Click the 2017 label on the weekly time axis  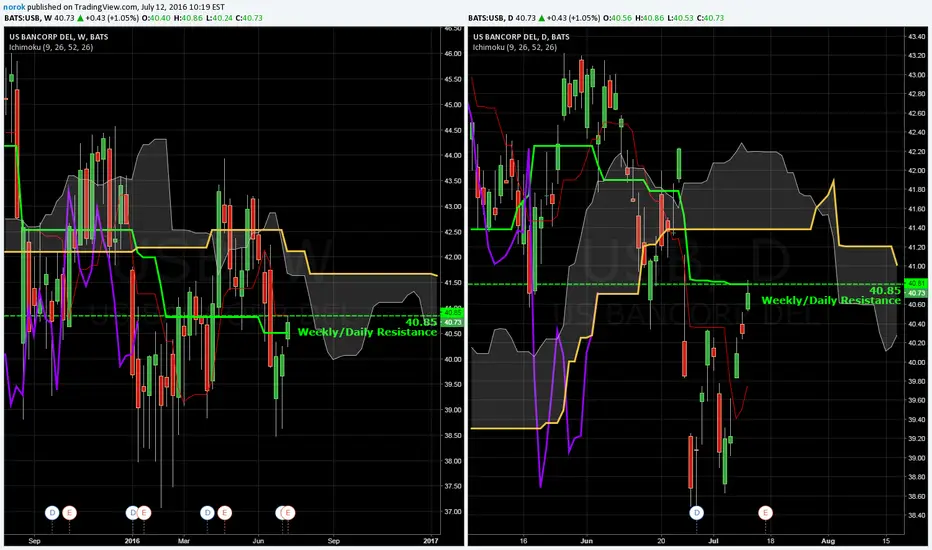(x=430, y=540)
